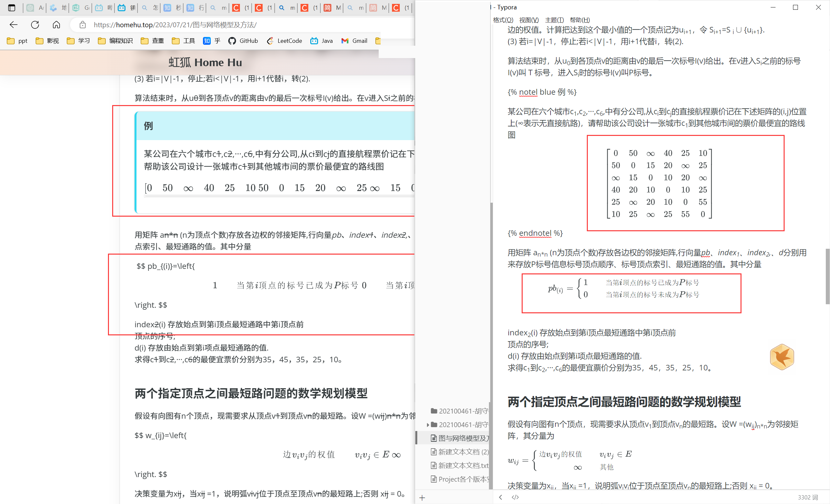Open the 视图(V) menu in Typora
The image size is (830, 504).
tap(529, 20)
